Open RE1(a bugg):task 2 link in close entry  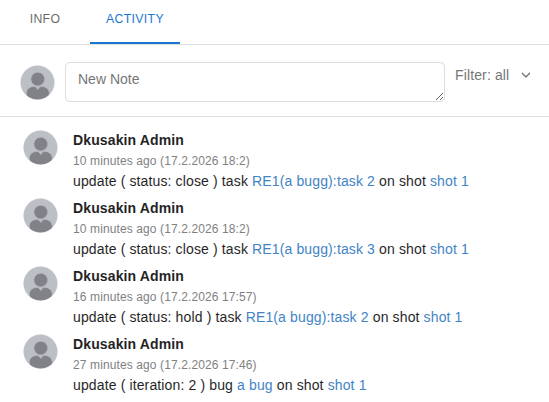click(313, 181)
